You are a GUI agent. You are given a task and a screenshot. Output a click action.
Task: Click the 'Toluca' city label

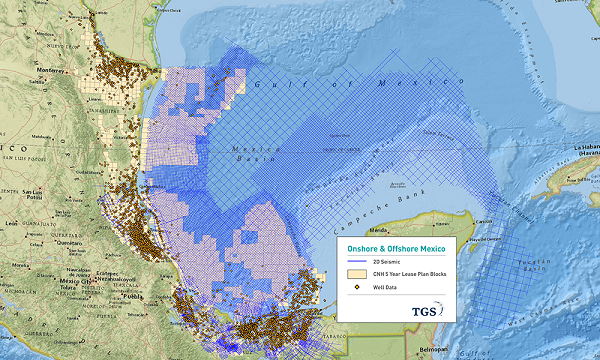click(67, 287)
